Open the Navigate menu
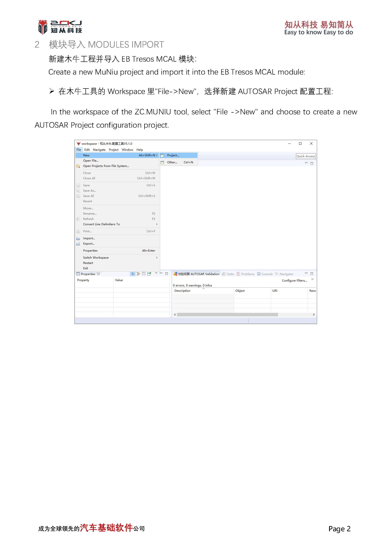Screen dimensions: 392x558 coord(99,150)
